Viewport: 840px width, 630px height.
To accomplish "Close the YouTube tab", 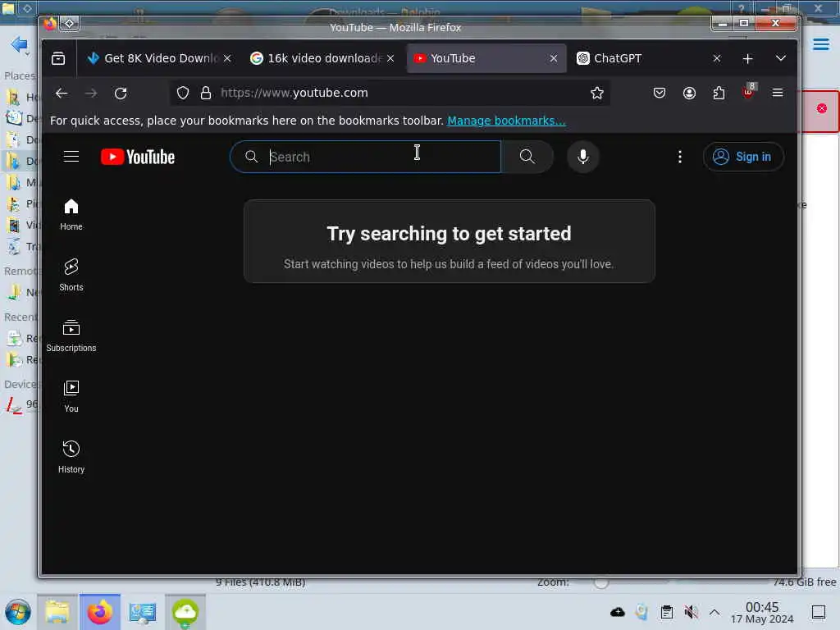I will tap(554, 58).
